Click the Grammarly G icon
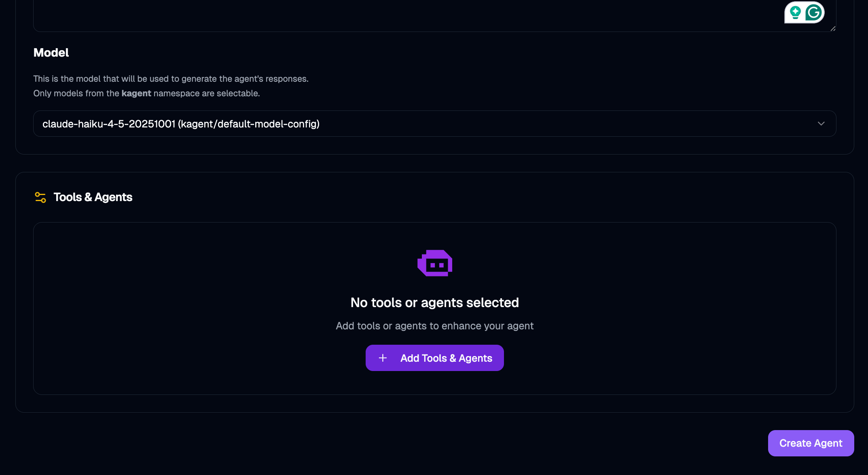Screen dimensions: 868x475 813,13
